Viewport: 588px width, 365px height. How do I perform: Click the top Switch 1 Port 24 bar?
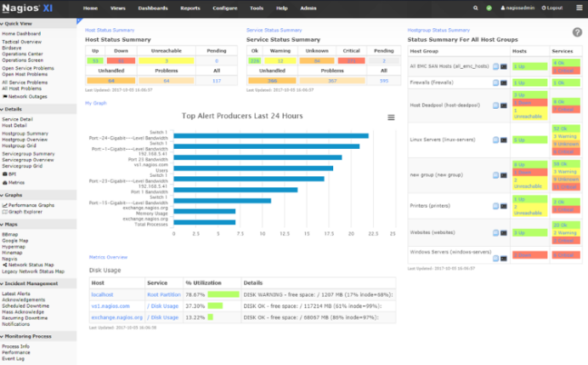[271, 135]
